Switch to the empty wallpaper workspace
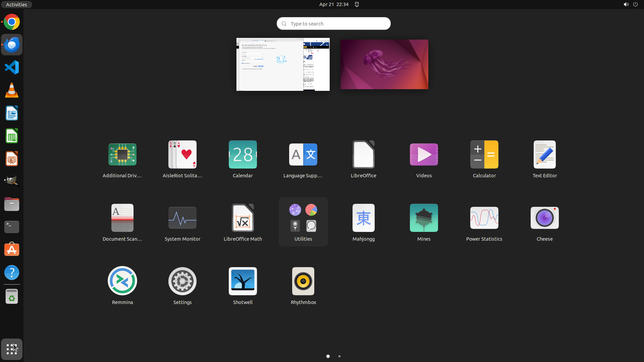This screenshot has width=644, height=362. click(384, 64)
